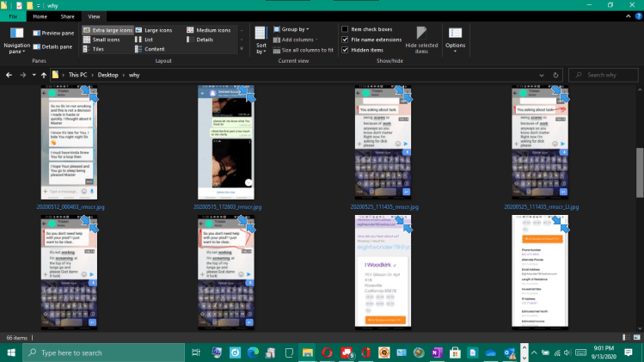Enable Item check boxes
This screenshot has height=362, width=644.
point(345,29)
